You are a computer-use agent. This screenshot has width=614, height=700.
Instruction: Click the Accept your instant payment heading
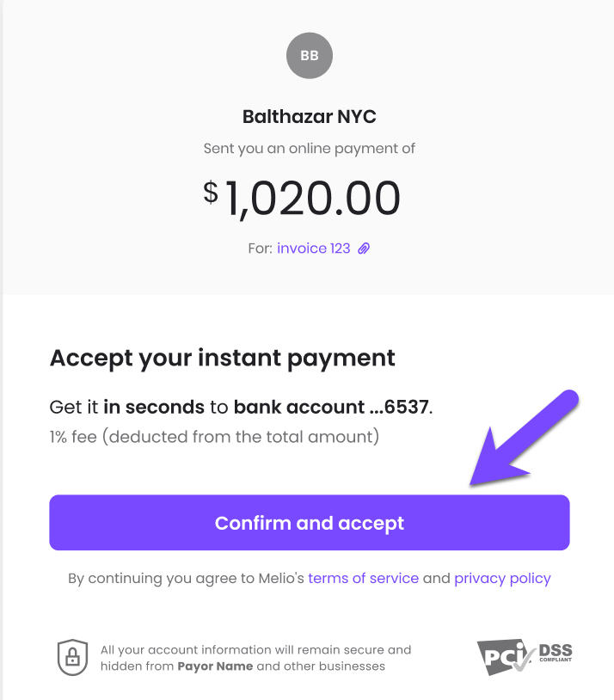click(x=223, y=359)
